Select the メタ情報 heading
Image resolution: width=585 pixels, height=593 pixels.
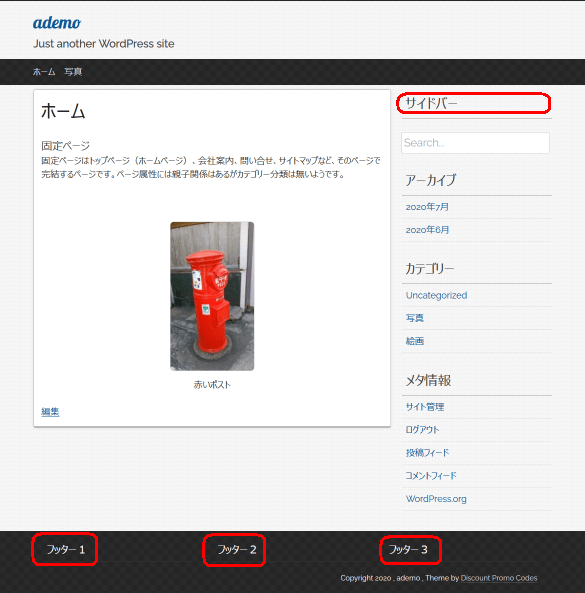pos(428,380)
